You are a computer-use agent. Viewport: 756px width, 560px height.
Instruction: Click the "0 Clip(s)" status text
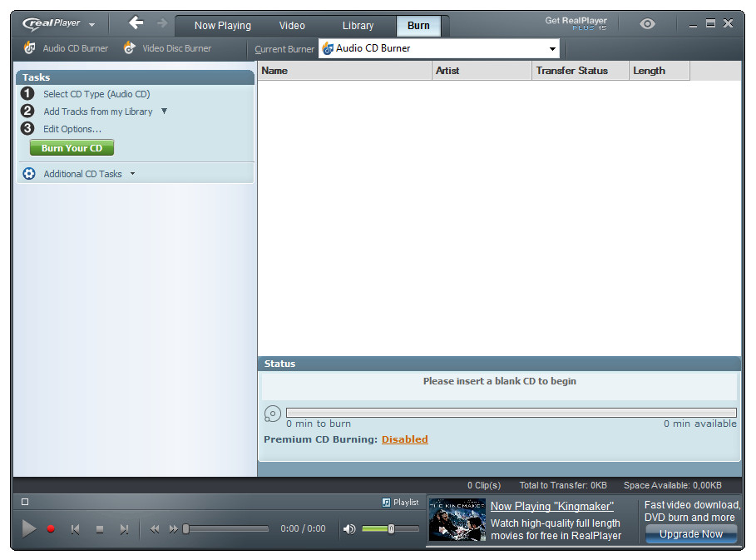pyautogui.click(x=483, y=485)
